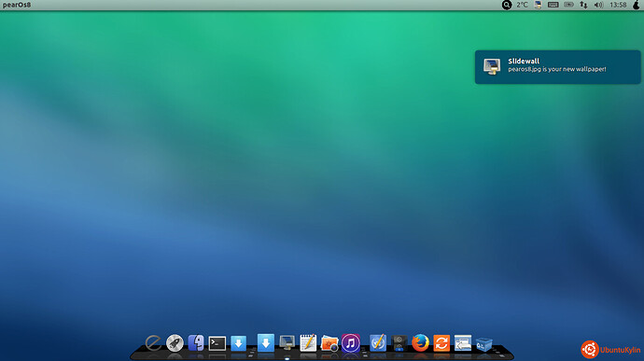Open the blue trash bin in dock
This screenshot has height=361, width=644.
tap(483, 344)
